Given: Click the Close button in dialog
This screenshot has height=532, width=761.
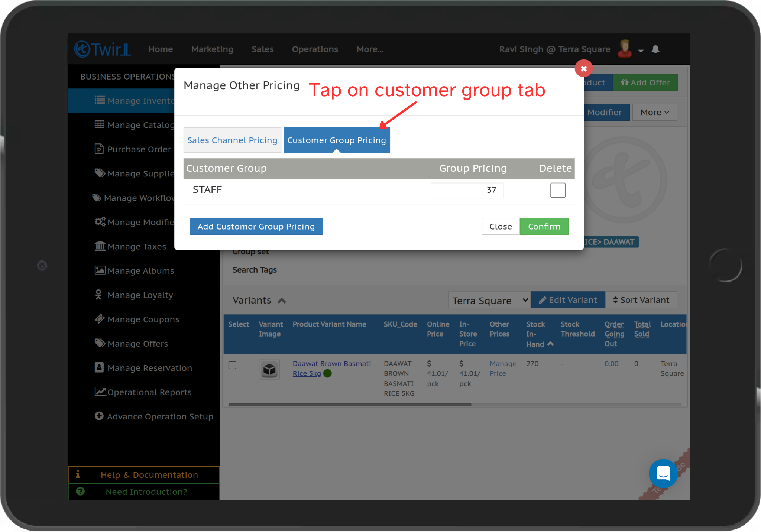Looking at the screenshot, I should click(501, 226).
